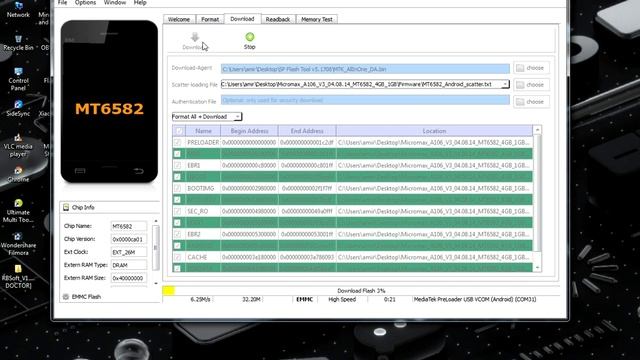Toggle the EBR2 row checkbox

[x=177, y=234]
